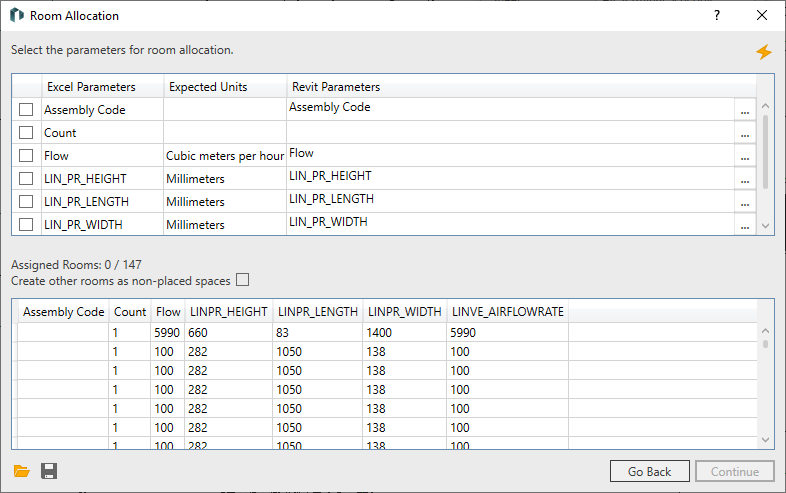Open ellipsis picker for LIN_PR_HEIGHT row
Screen dimensions: 786x493
(x=745, y=179)
